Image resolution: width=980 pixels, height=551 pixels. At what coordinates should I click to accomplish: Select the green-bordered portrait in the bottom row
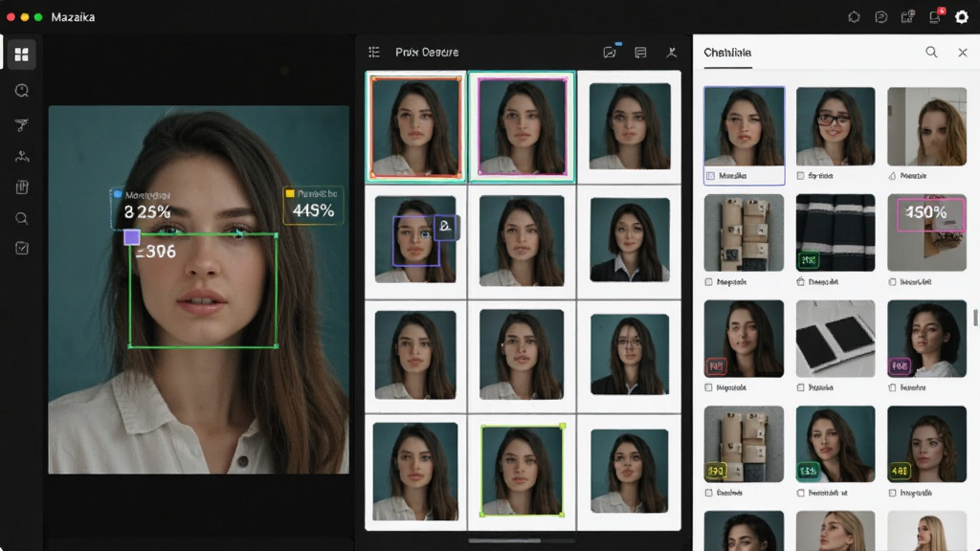point(522,471)
